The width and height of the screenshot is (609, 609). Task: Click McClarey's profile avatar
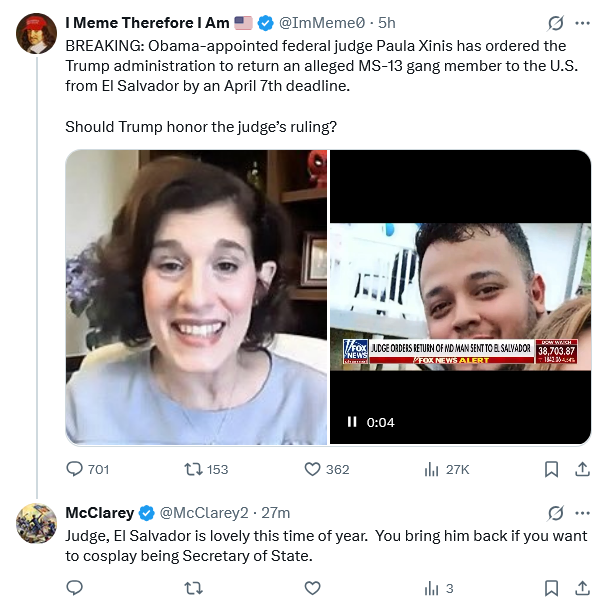[36, 524]
